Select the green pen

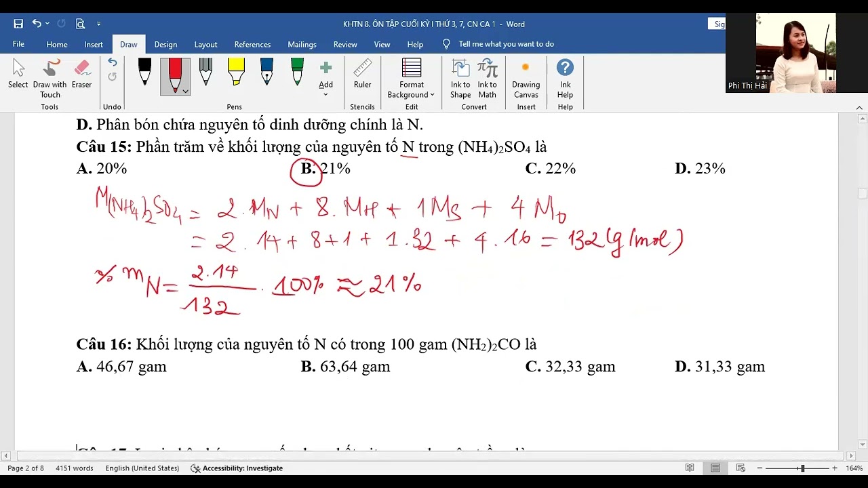point(297,72)
